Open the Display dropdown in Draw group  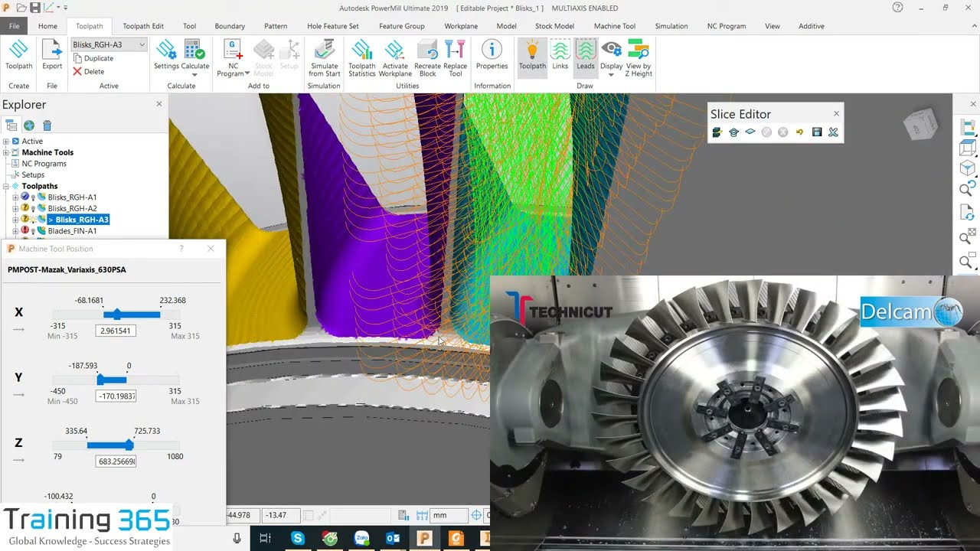611,75
